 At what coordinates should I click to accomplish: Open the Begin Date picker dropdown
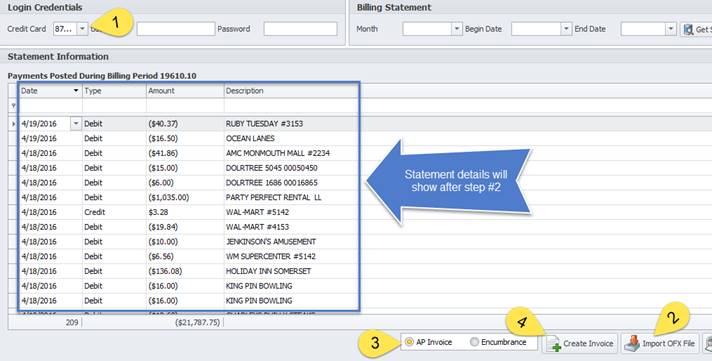[x=566, y=29]
